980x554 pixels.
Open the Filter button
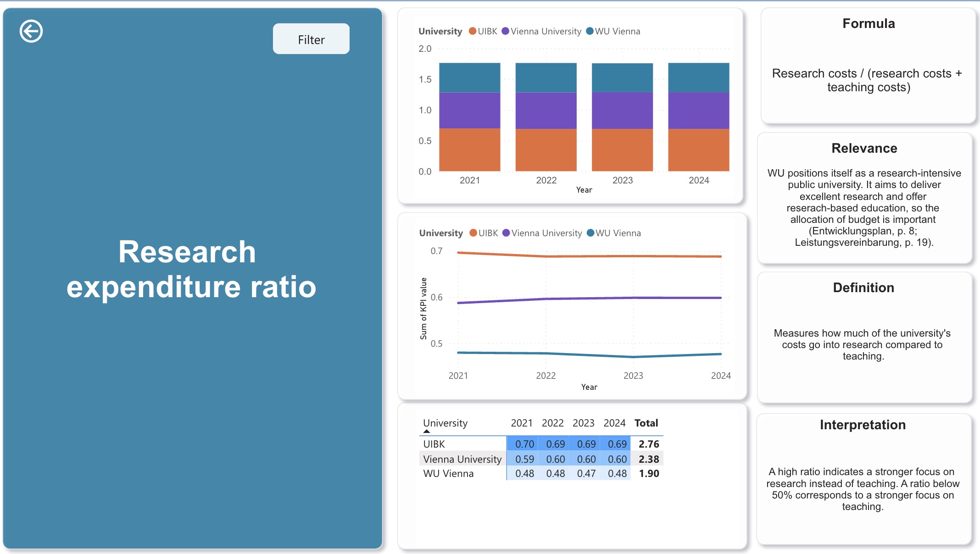(311, 39)
